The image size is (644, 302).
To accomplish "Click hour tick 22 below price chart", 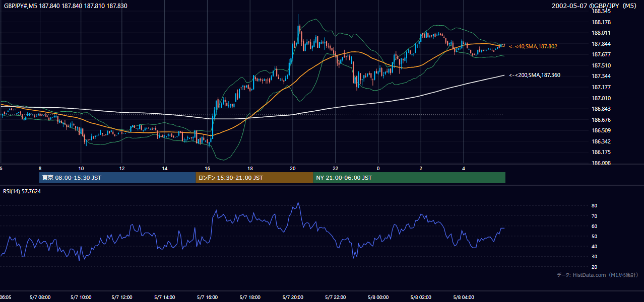I will pos(335,168).
